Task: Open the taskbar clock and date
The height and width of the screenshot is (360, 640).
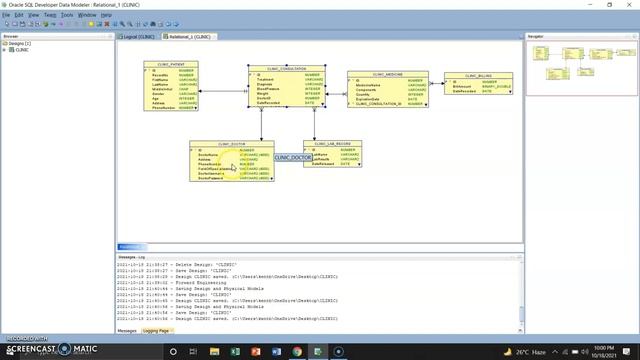Action: point(604,351)
